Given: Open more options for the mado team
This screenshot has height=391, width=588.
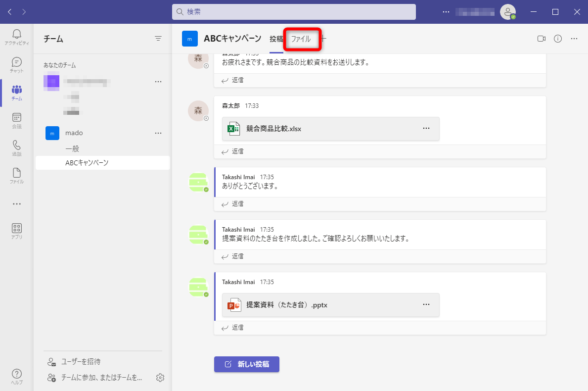Looking at the screenshot, I should (x=158, y=133).
